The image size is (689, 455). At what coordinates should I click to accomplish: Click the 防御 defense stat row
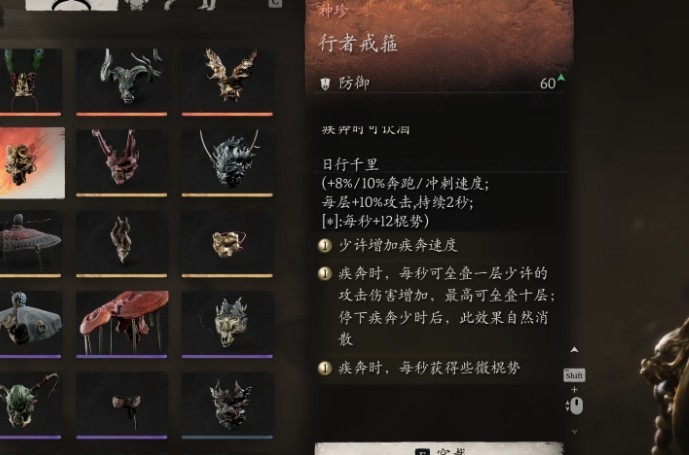coord(442,83)
